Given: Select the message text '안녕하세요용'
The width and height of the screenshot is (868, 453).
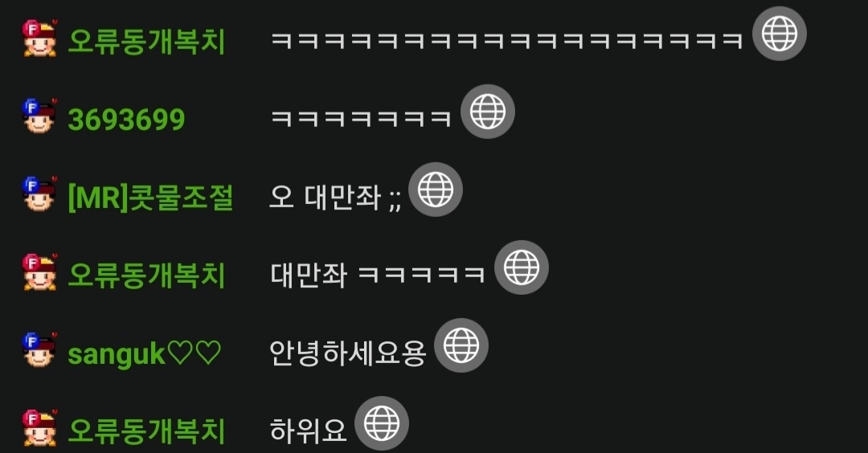Looking at the screenshot, I should (x=347, y=353).
